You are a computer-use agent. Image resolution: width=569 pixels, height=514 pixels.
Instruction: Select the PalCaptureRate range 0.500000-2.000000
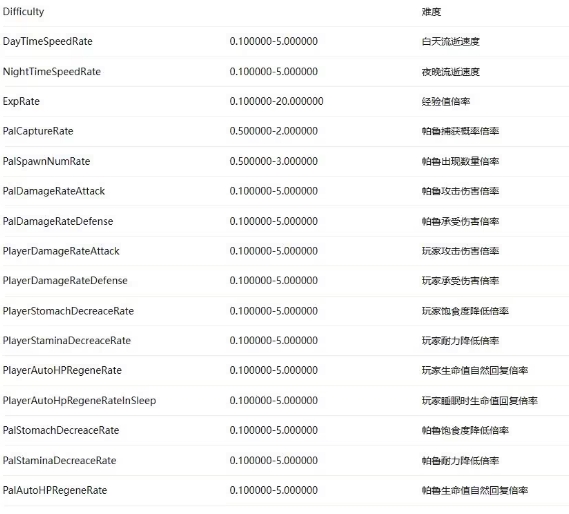(274, 131)
